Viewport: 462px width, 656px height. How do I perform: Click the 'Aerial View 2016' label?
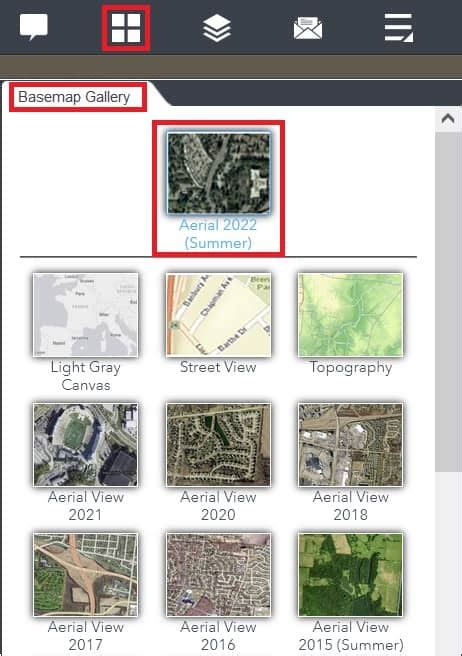(218, 636)
